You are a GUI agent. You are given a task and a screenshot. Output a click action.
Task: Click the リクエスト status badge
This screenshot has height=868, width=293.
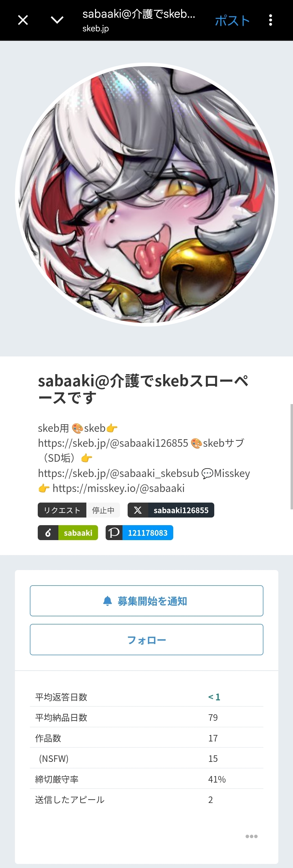pos(62,510)
